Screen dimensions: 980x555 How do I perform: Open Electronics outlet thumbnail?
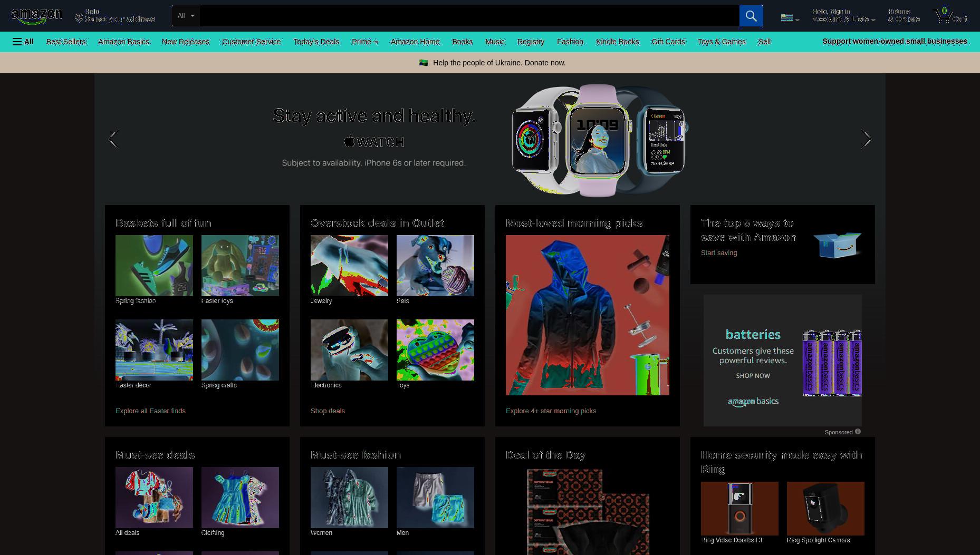349,350
